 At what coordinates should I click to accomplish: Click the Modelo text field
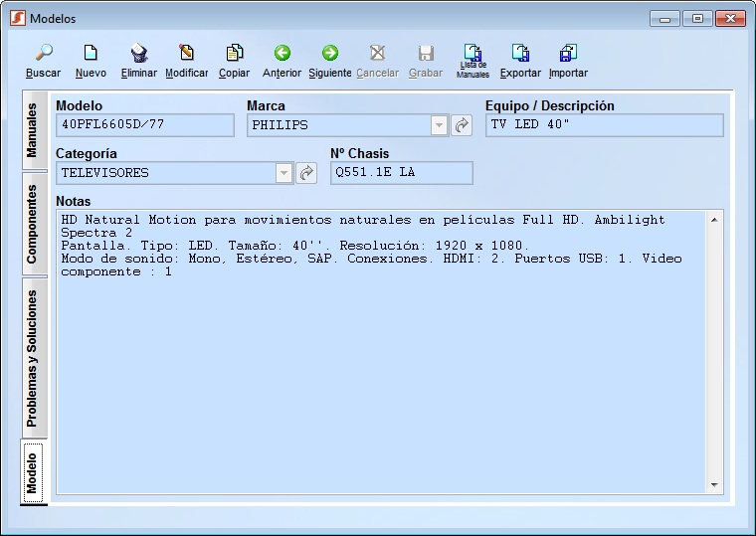click(x=144, y=125)
